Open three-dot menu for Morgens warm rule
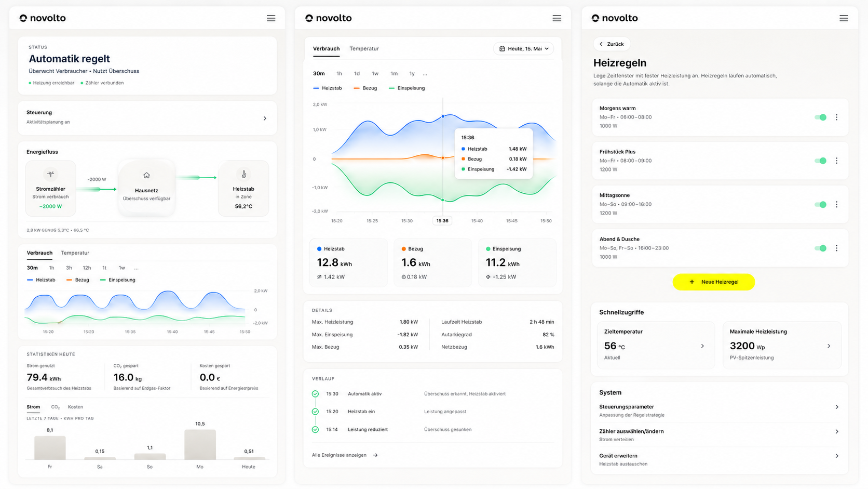Image resolution: width=868 pixels, height=489 pixels. pos(836,117)
